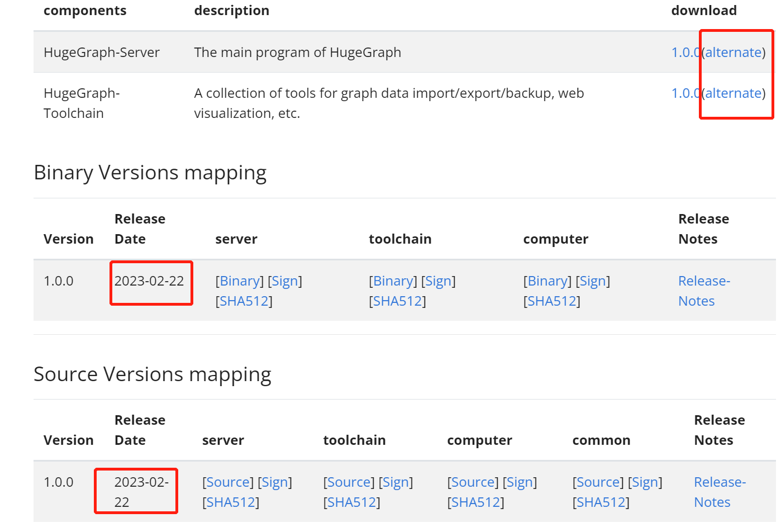Download the toolchain Binary package
This screenshot has width=781, height=532.
(x=393, y=281)
